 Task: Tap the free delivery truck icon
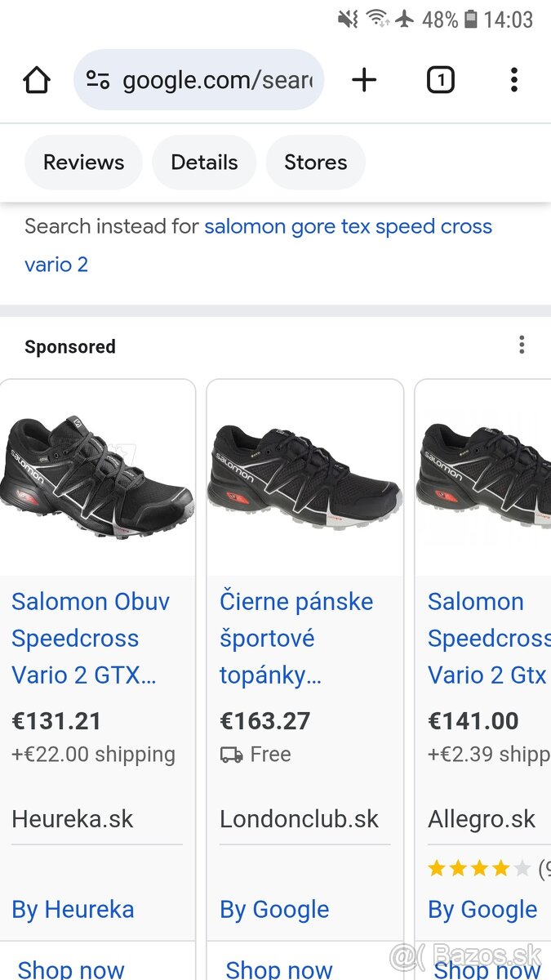233,755
